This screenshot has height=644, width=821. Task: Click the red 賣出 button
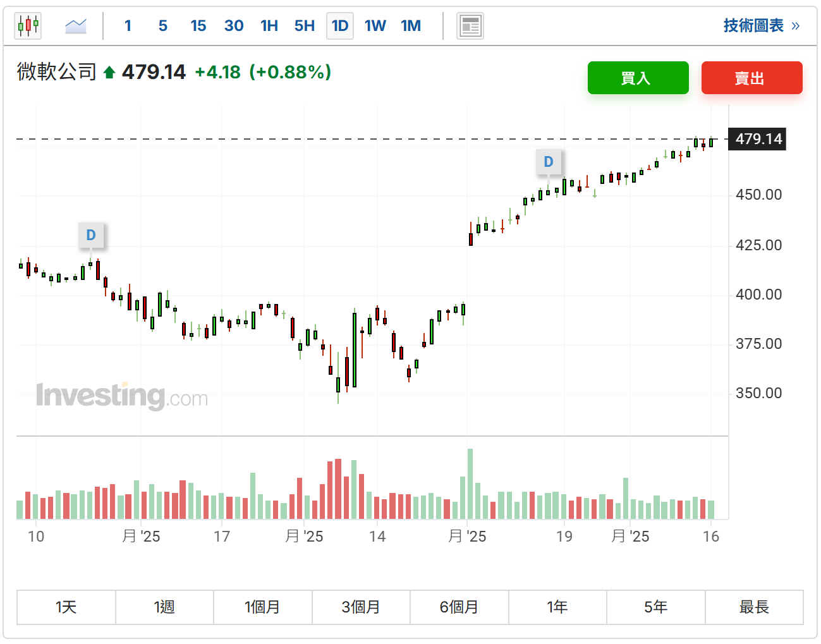[x=751, y=78]
